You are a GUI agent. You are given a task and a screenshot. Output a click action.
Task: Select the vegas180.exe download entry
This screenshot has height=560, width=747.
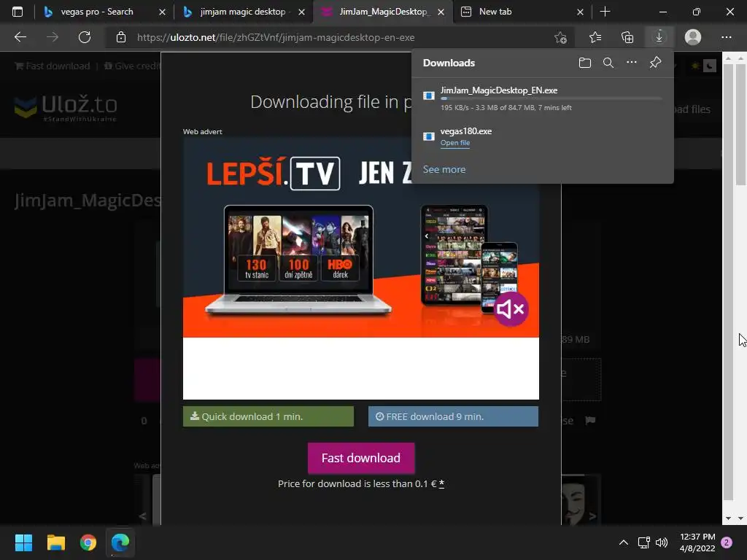(542, 137)
